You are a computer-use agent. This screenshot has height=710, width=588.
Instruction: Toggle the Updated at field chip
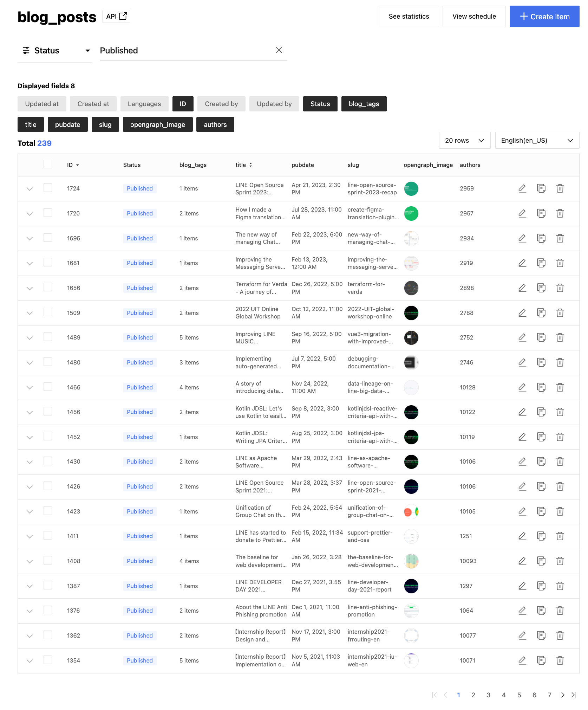[x=42, y=104]
